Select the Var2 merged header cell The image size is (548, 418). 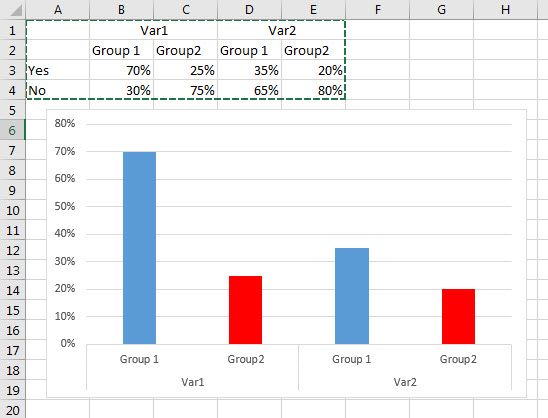click(281, 30)
